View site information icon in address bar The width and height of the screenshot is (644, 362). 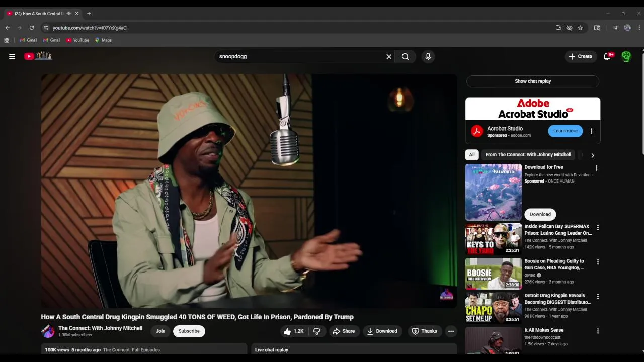click(46, 28)
